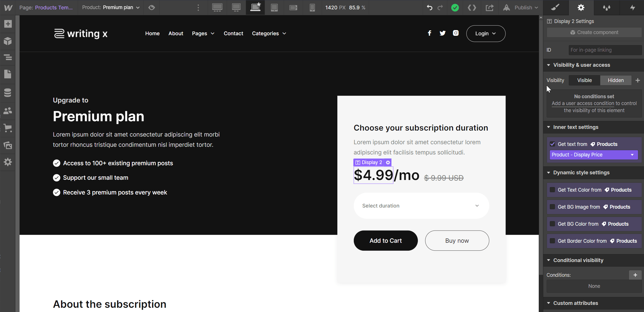Image resolution: width=644 pixels, height=312 pixels.
Task: Click the ID in-page linking input field
Action: pyautogui.click(x=605, y=50)
